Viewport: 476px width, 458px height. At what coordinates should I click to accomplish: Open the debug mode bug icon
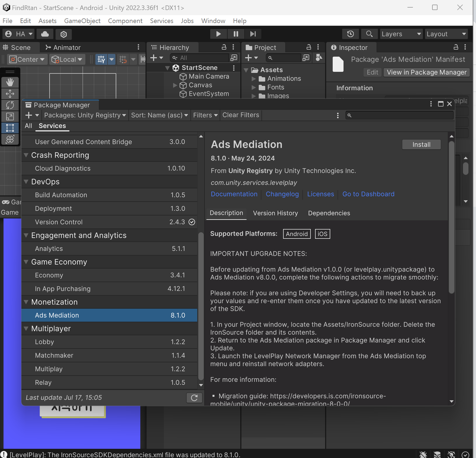[423, 454]
